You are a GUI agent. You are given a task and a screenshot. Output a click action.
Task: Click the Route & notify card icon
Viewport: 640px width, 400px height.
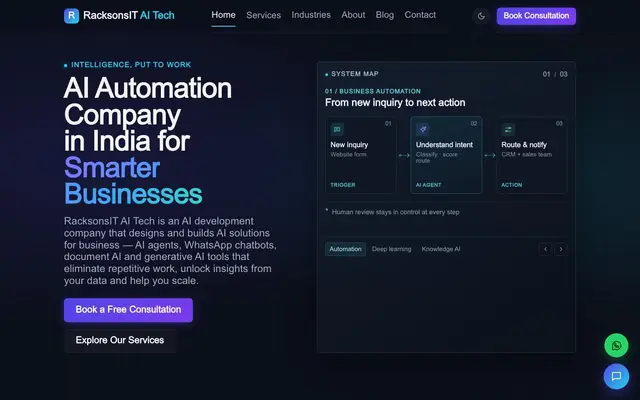[x=508, y=129]
